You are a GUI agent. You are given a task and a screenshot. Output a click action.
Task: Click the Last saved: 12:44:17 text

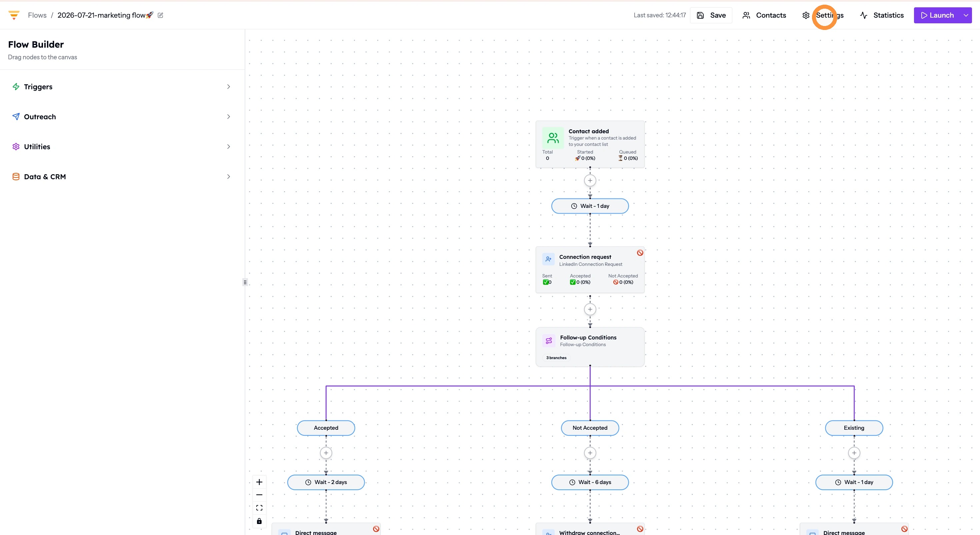click(x=660, y=15)
